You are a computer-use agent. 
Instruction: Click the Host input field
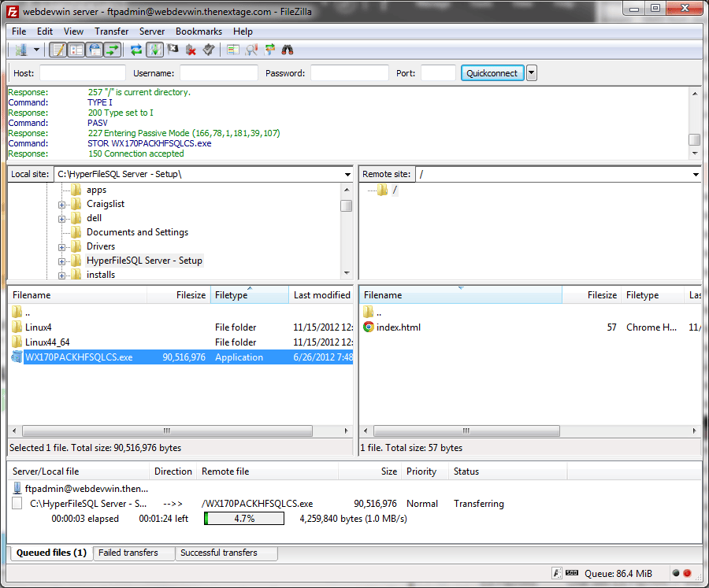82,72
